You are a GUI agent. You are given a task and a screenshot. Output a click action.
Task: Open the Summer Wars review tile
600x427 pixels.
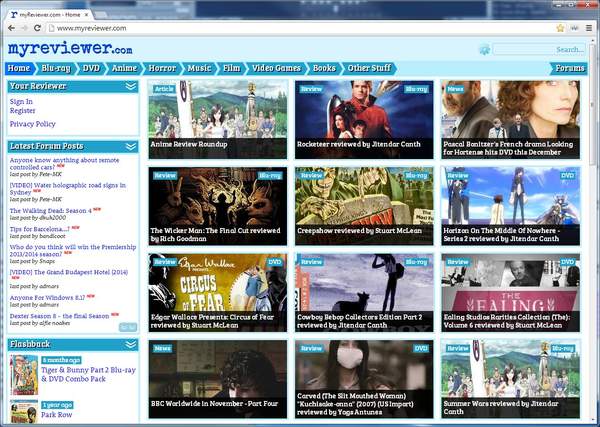[x=510, y=379]
